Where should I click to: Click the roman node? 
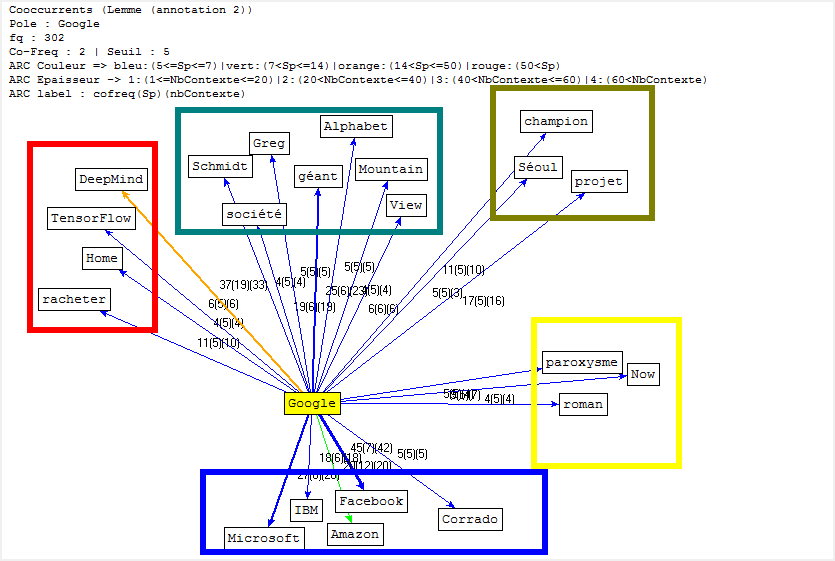[583, 405]
